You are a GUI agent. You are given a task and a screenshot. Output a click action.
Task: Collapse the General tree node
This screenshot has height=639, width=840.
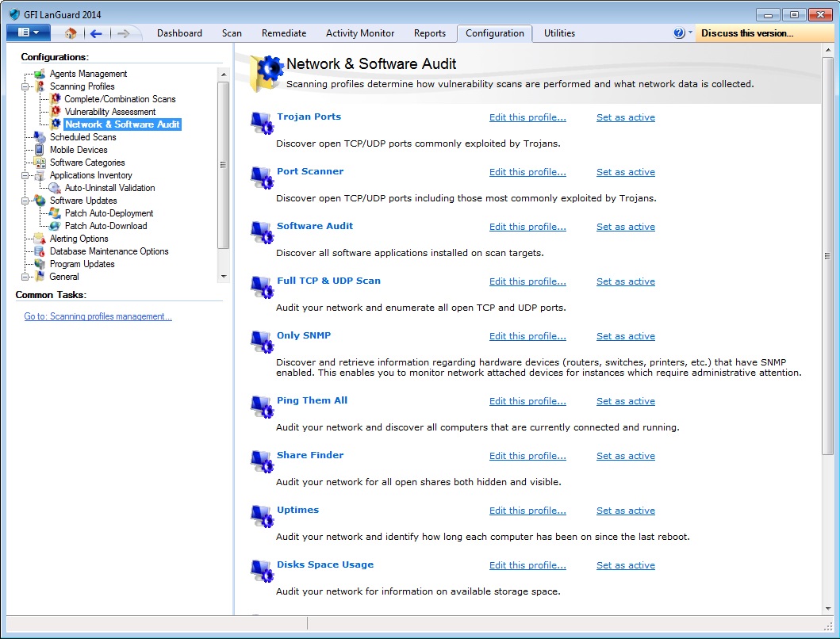coord(25,277)
